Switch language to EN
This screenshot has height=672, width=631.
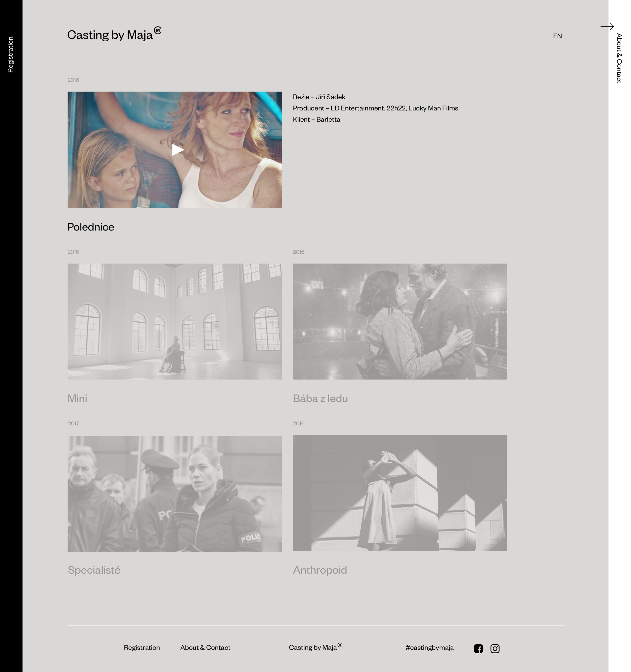tap(557, 36)
